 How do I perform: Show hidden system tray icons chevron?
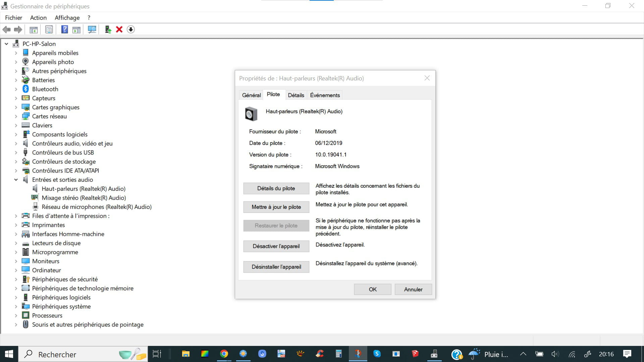(523, 354)
